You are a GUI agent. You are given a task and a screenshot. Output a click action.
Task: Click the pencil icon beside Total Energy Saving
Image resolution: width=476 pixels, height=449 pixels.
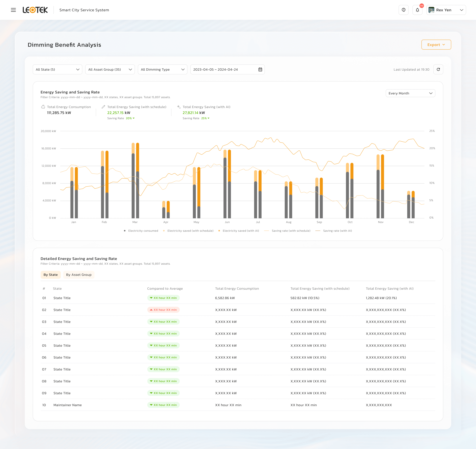103,107
